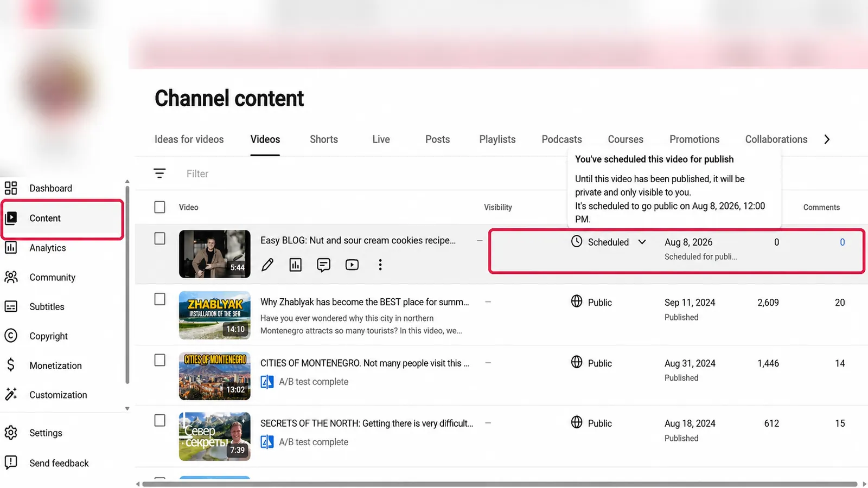The width and height of the screenshot is (868, 488).
Task: Select the Zhablyak video checkbox
Action: pyautogui.click(x=159, y=299)
